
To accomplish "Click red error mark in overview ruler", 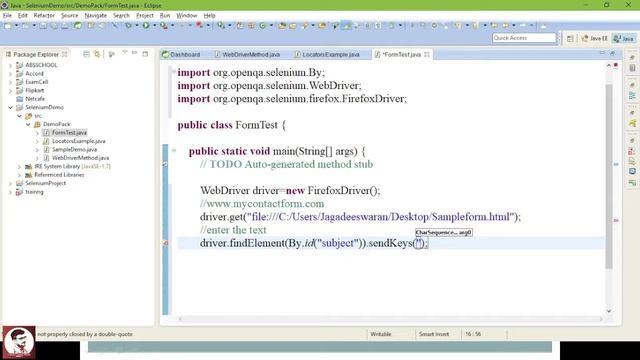I will (616, 220).
